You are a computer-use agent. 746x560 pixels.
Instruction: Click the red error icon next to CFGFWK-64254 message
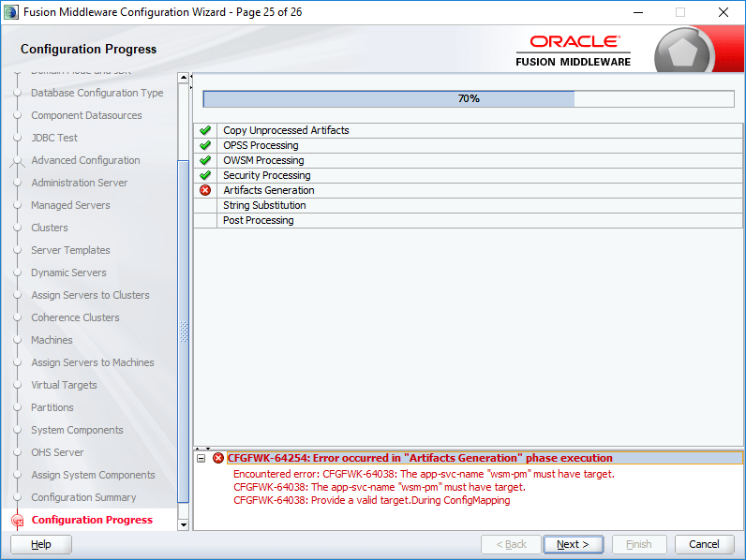point(218,458)
